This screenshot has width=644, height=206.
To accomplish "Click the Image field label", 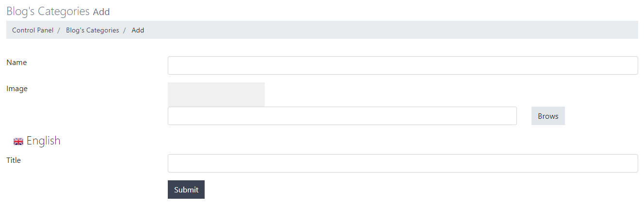I will tap(17, 89).
